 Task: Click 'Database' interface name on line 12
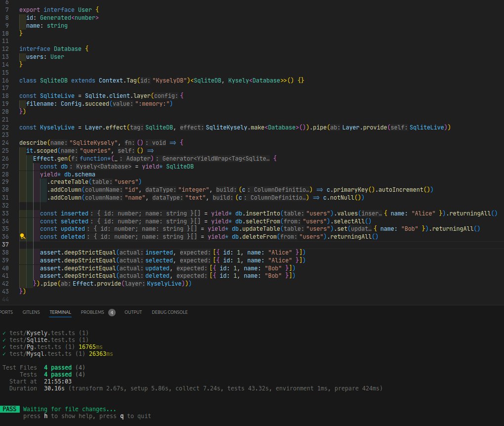coord(68,49)
